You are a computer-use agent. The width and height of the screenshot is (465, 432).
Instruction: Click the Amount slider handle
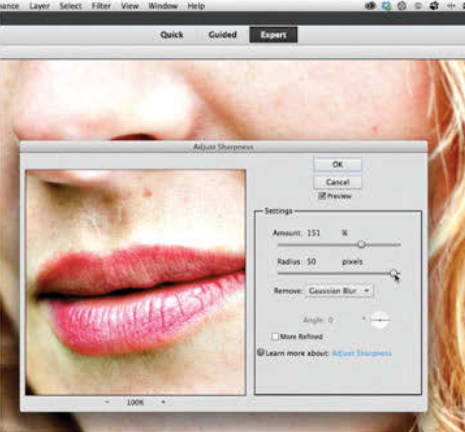(361, 245)
